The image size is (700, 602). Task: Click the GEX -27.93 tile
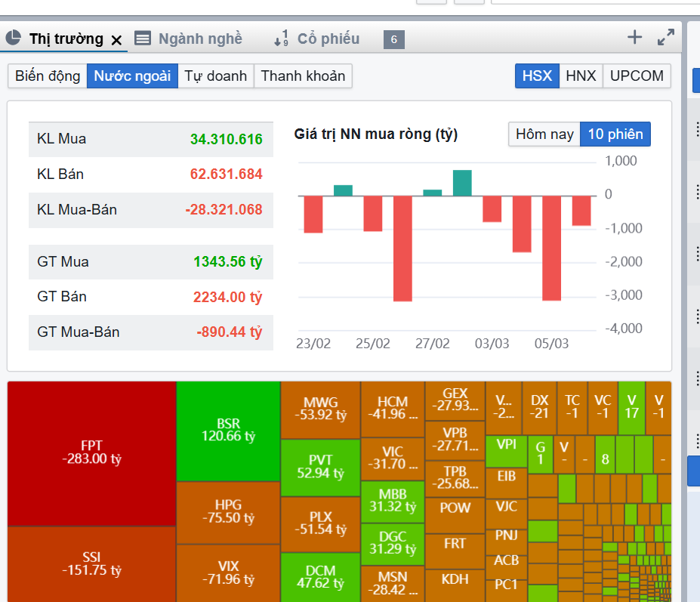[455, 400]
